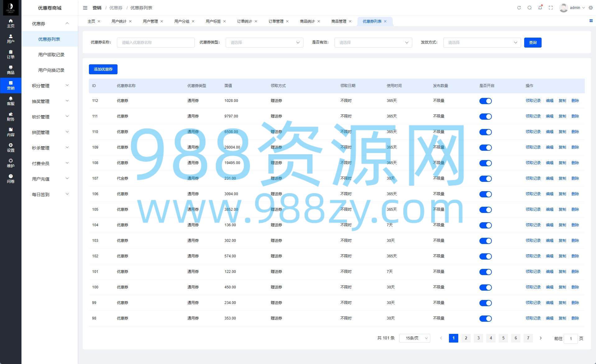The image size is (596, 364).
Task: Toggle the enable switch for coupon 107
Action: click(x=485, y=179)
